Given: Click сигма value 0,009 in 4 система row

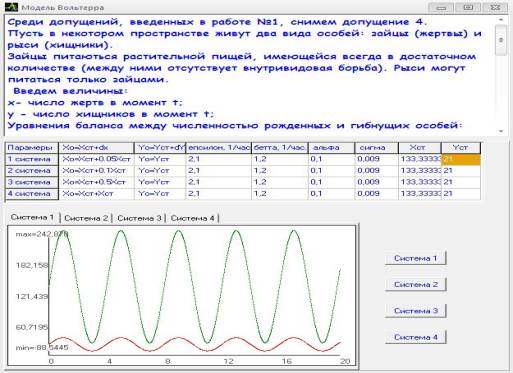Looking at the screenshot, I should (x=377, y=194).
